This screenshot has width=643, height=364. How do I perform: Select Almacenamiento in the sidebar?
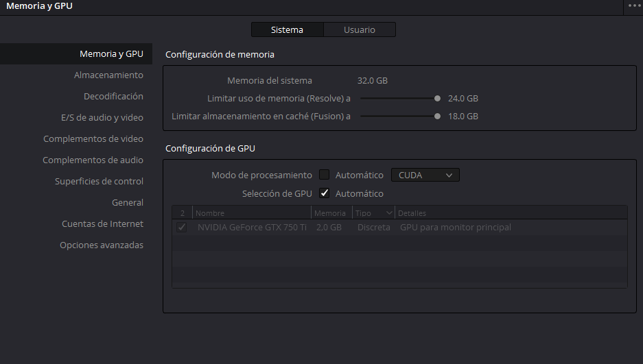point(108,75)
